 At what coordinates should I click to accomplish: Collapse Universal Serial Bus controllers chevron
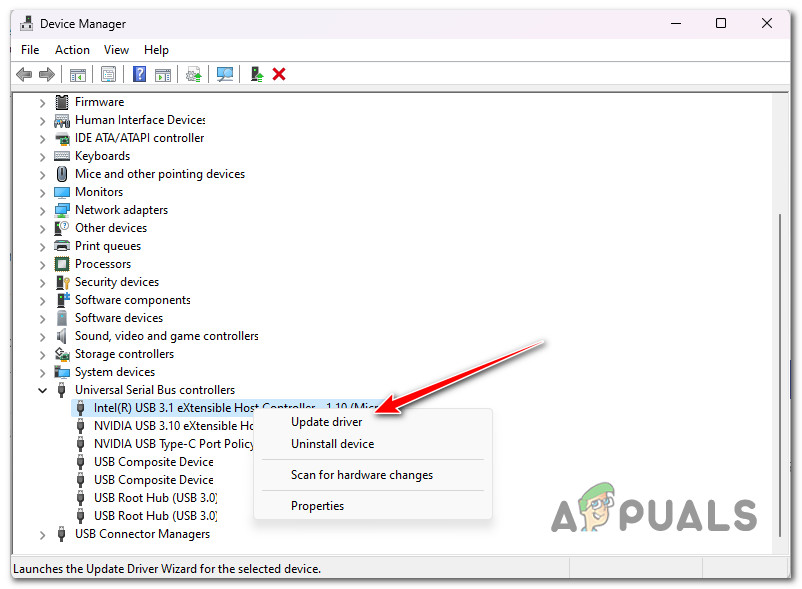42,391
